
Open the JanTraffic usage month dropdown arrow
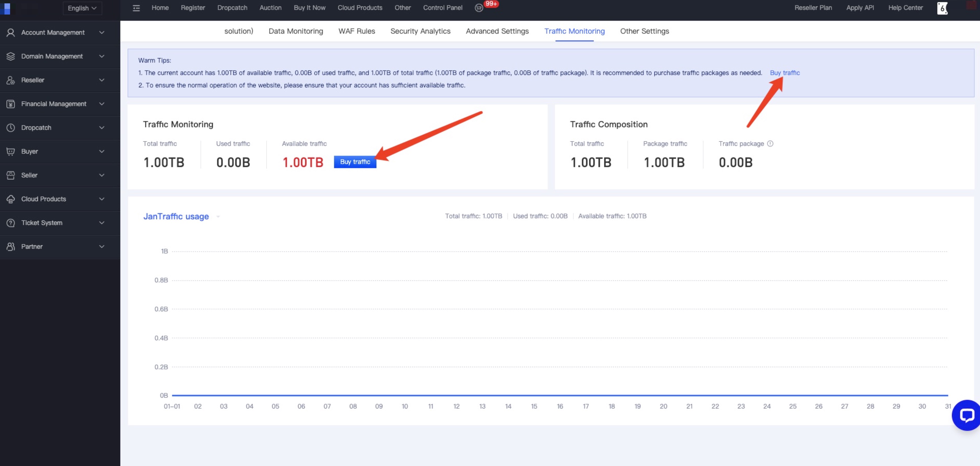pyautogui.click(x=218, y=217)
